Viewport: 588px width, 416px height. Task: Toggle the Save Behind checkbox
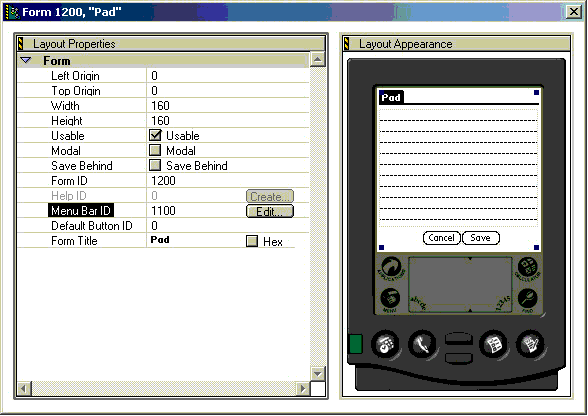[155, 165]
